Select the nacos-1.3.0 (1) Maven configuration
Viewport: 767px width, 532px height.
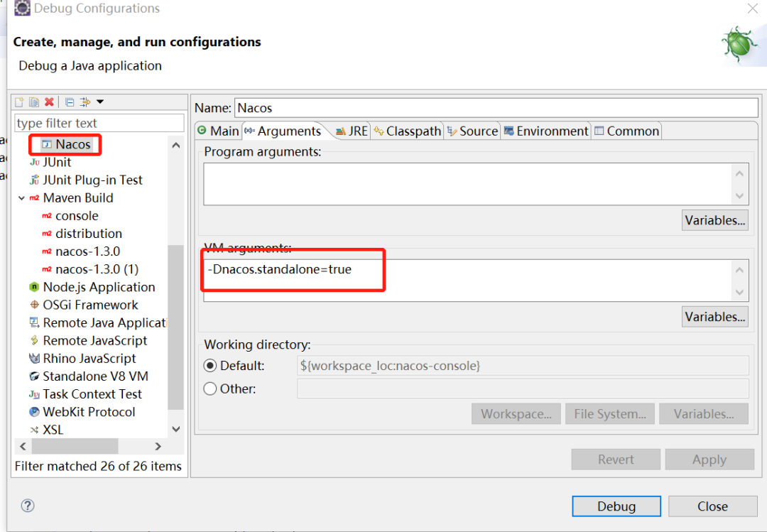click(x=90, y=269)
